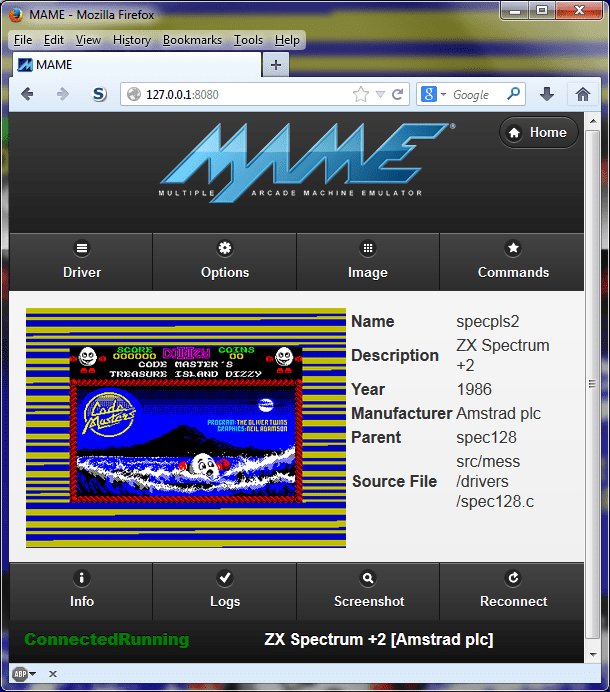Image resolution: width=610 pixels, height=692 pixels.
Task: Open the History menu
Action: click(132, 40)
